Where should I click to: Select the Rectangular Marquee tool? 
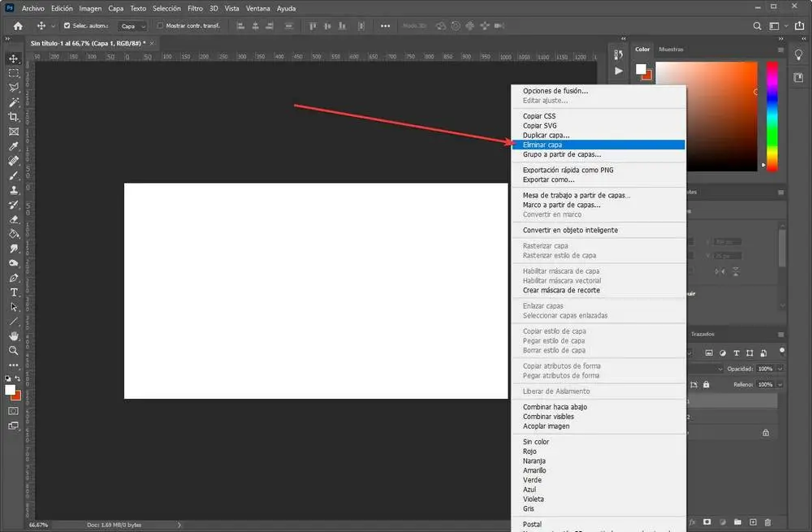point(14,73)
